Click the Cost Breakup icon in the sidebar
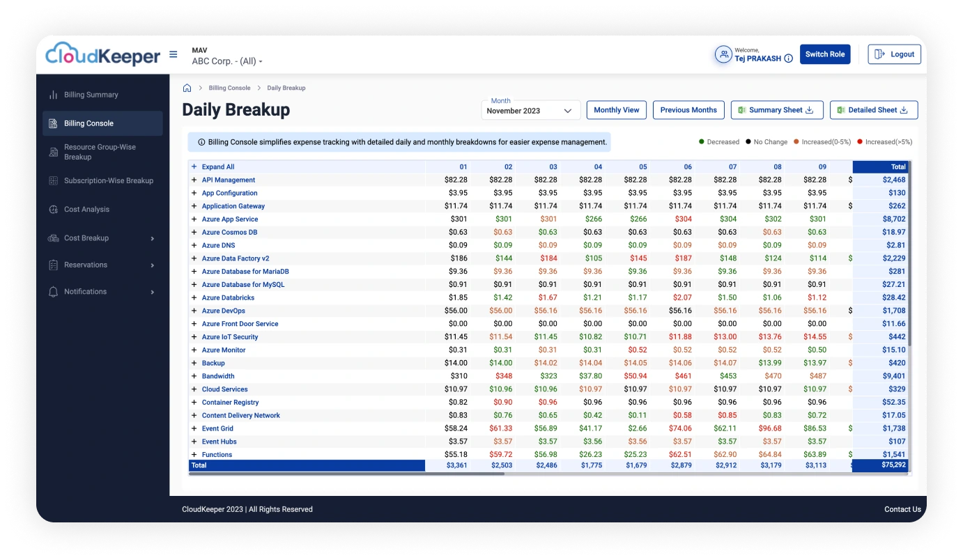Image resolution: width=963 pixels, height=560 pixels. pos(53,238)
